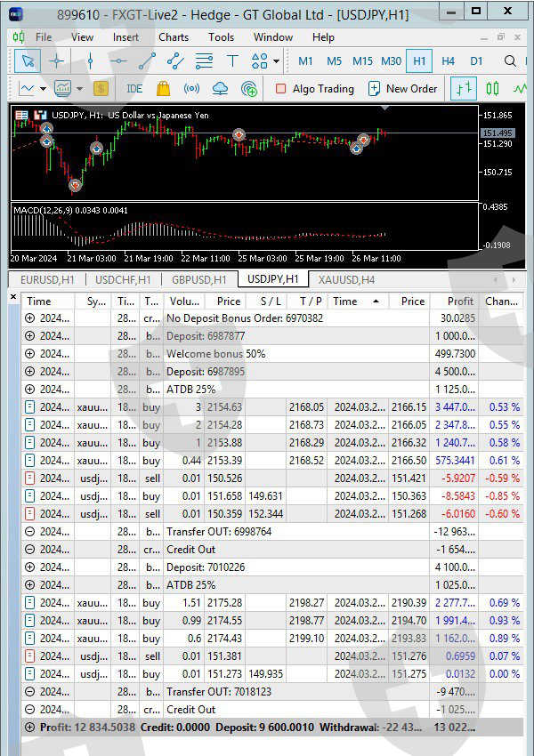534x756 pixels.
Task: Open the Charts menu
Action: tap(174, 37)
